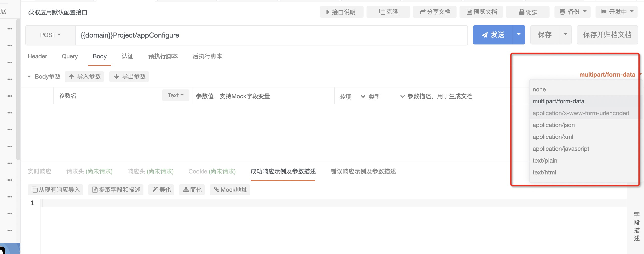644x254 pixels.
Task: Expand the save options dropdown arrow
Action: click(565, 35)
